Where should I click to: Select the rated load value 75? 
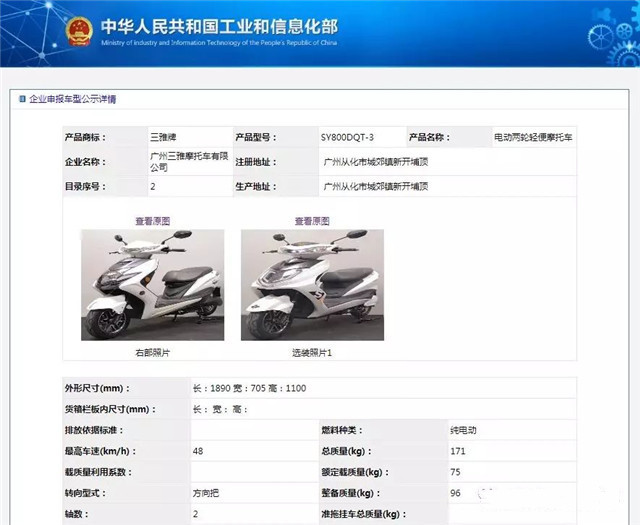point(455,472)
